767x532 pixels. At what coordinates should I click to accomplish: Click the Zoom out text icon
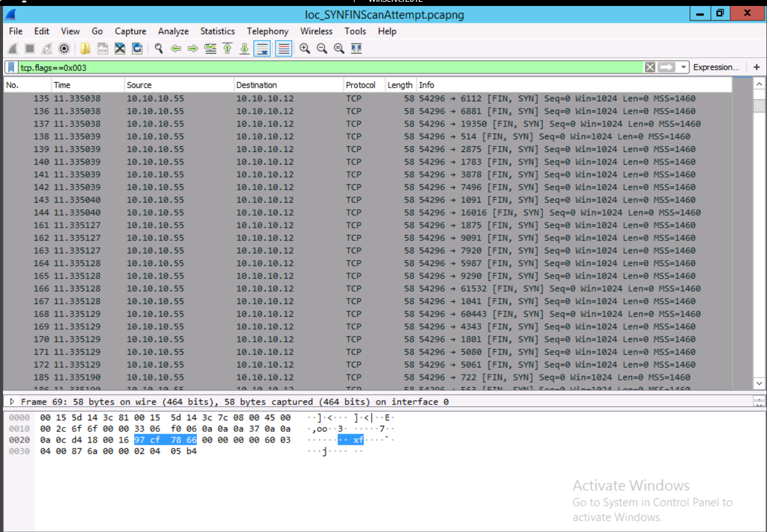pyautogui.click(x=322, y=49)
